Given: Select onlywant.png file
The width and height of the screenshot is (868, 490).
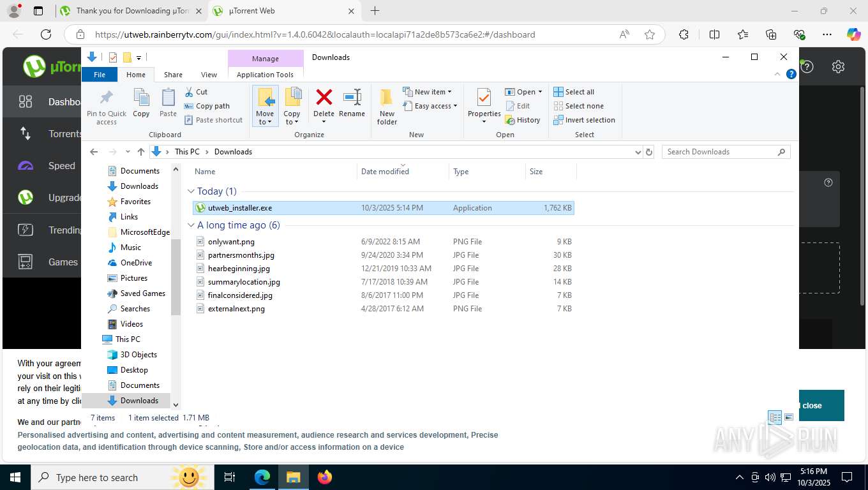Looking at the screenshot, I should [x=383, y=242].
